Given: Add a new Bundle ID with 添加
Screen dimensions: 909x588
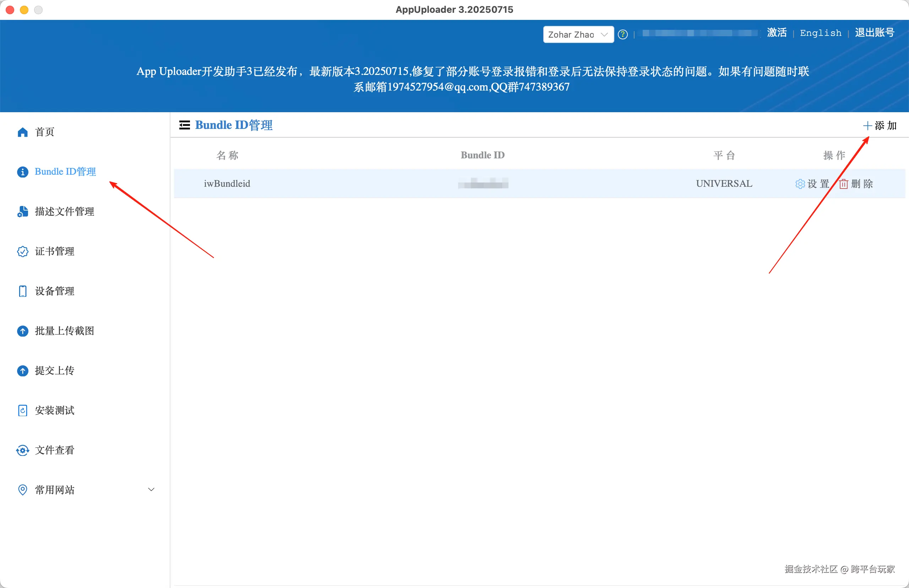Looking at the screenshot, I should [x=880, y=125].
